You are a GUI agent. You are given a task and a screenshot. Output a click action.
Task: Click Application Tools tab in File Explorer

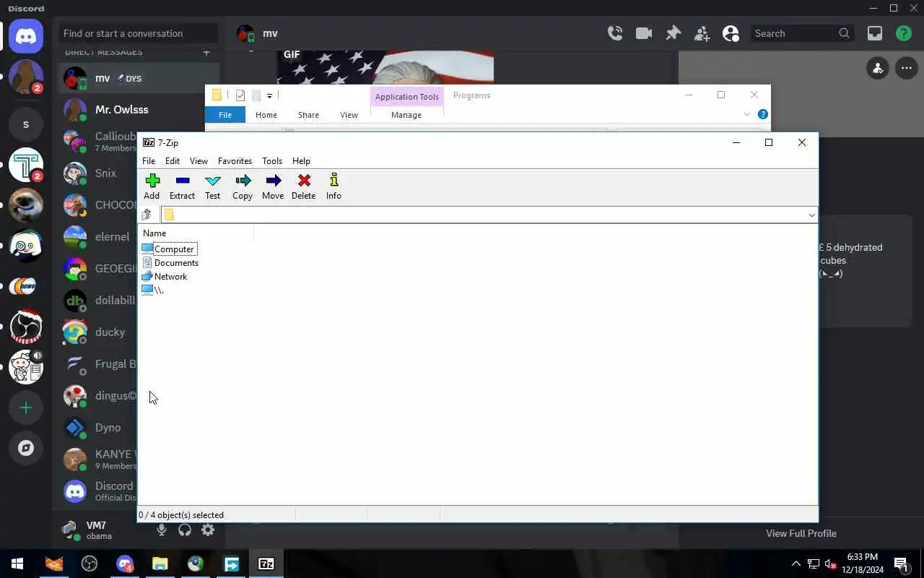[x=406, y=97]
